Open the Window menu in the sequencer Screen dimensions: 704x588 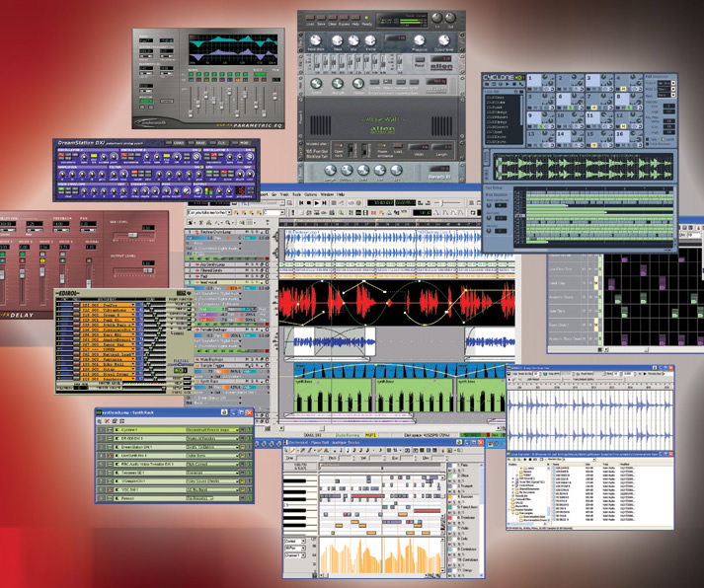(327, 194)
